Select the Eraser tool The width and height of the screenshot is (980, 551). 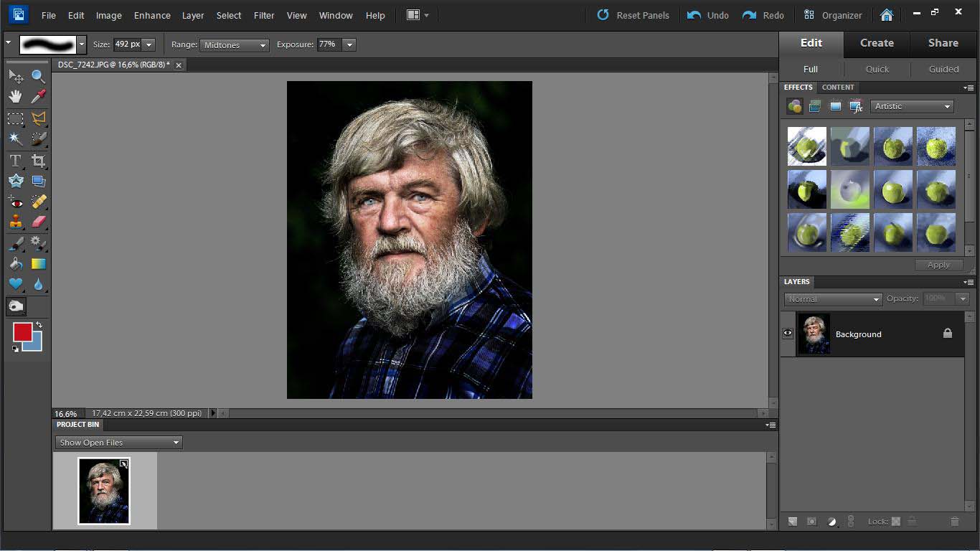[38, 222]
